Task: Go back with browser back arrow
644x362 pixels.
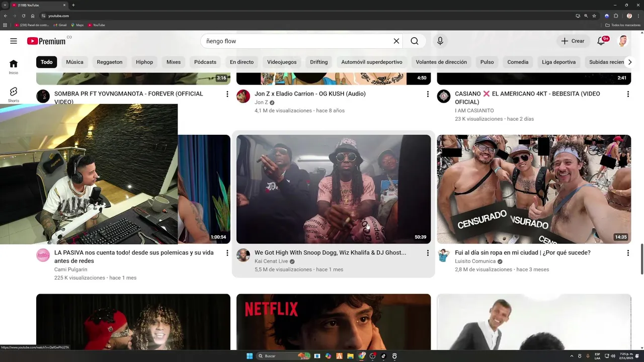Action: [6, 16]
